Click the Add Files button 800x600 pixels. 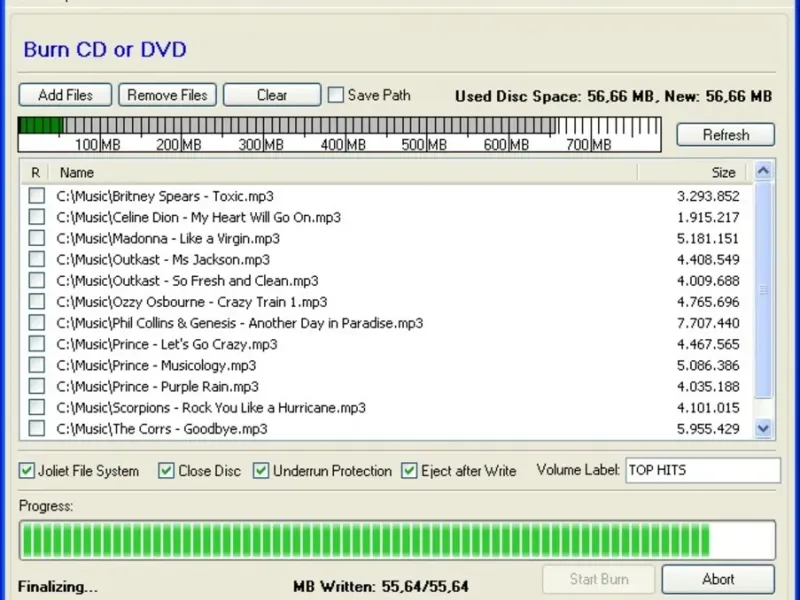tap(65, 95)
